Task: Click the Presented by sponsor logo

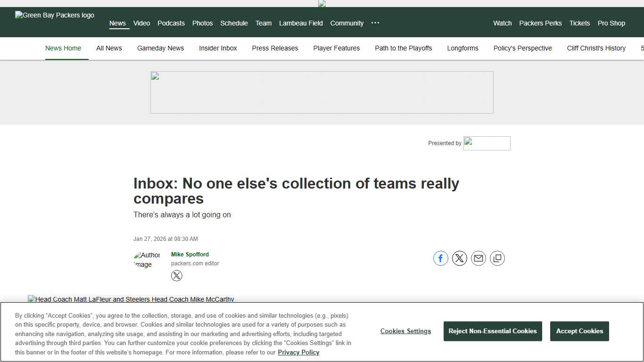Action: [x=487, y=143]
